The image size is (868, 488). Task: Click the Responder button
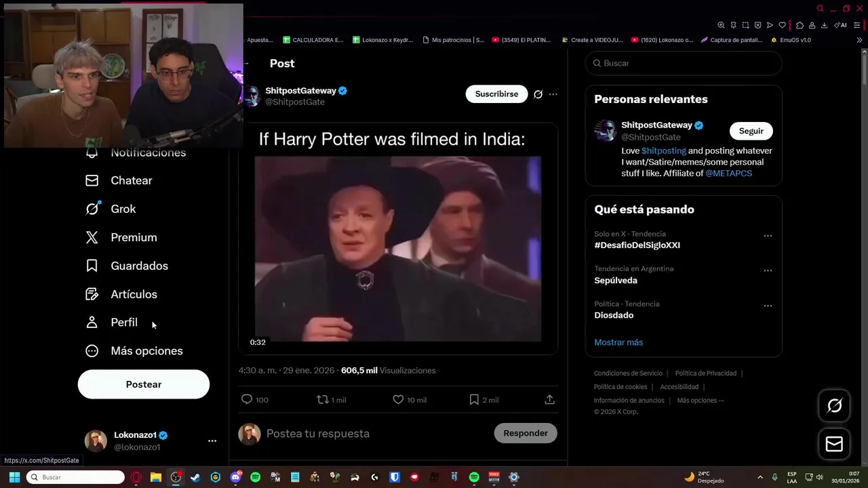(526, 433)
